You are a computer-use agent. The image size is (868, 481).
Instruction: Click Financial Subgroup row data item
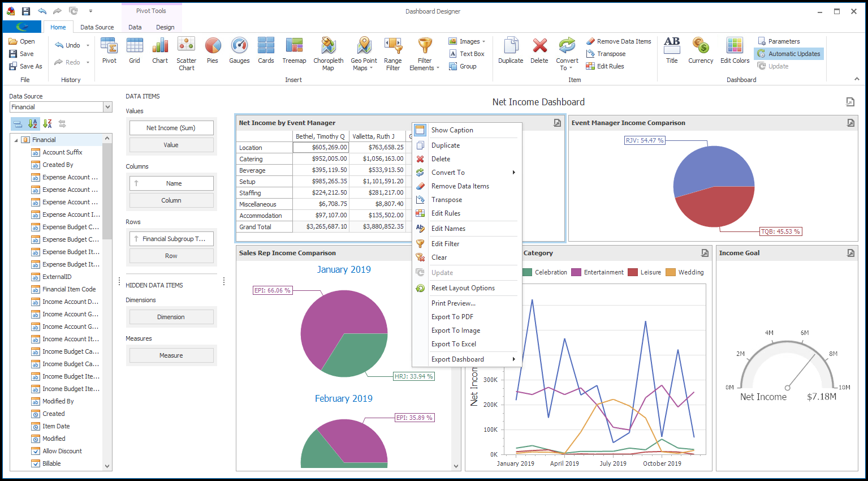tap(171, 239)
